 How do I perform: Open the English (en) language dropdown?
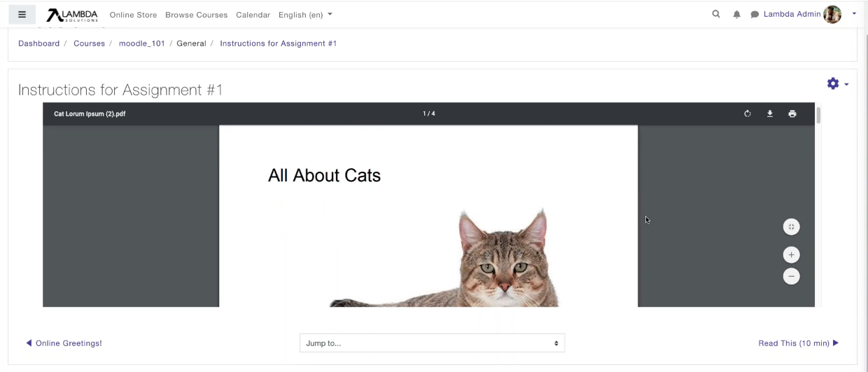click(x=305, y=15)
